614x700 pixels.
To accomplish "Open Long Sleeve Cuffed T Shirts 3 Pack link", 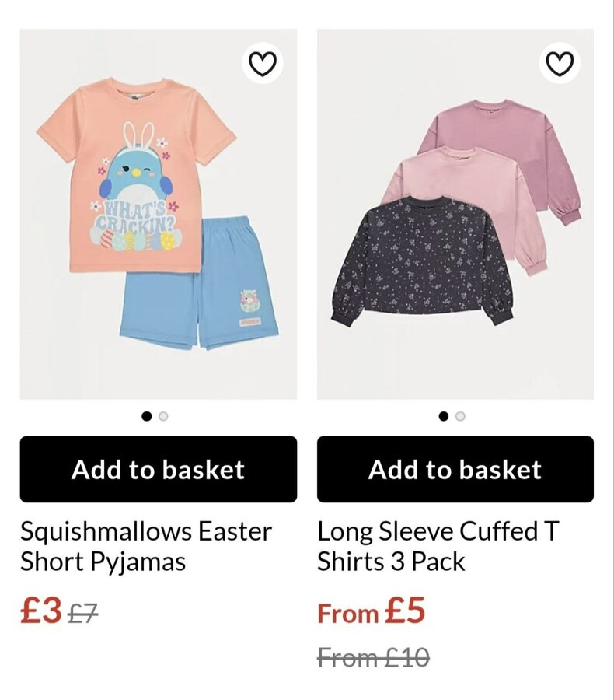I will [438, 546].
